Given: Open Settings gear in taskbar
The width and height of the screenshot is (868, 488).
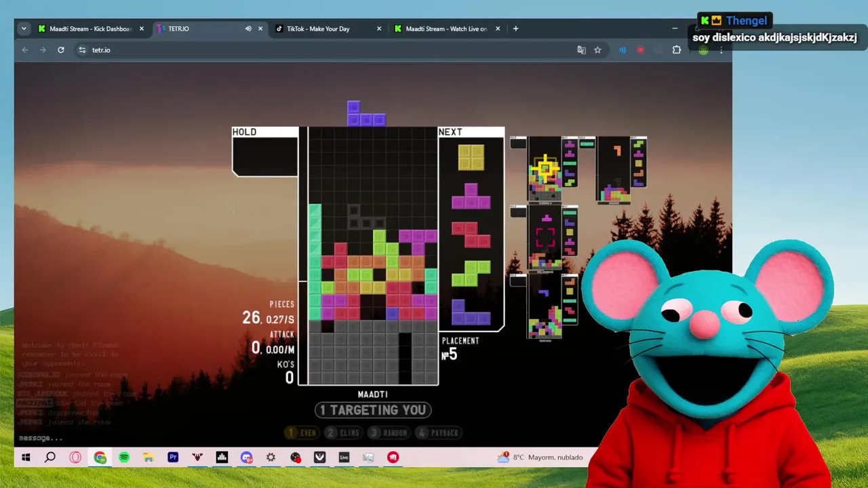Looking at the screenshot, I should click(x=271, y=457).
